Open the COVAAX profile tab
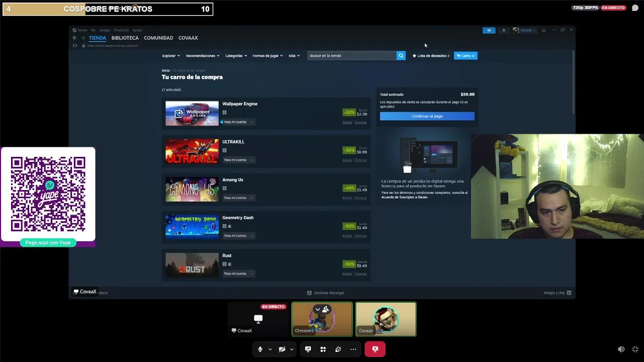 [188, 38]
